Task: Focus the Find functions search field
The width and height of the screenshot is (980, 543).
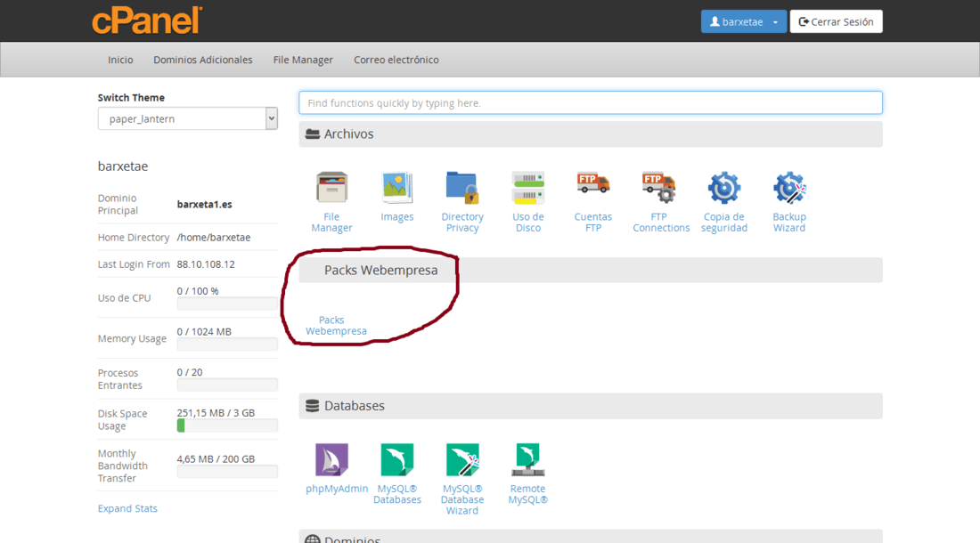Action: (590, 103)
